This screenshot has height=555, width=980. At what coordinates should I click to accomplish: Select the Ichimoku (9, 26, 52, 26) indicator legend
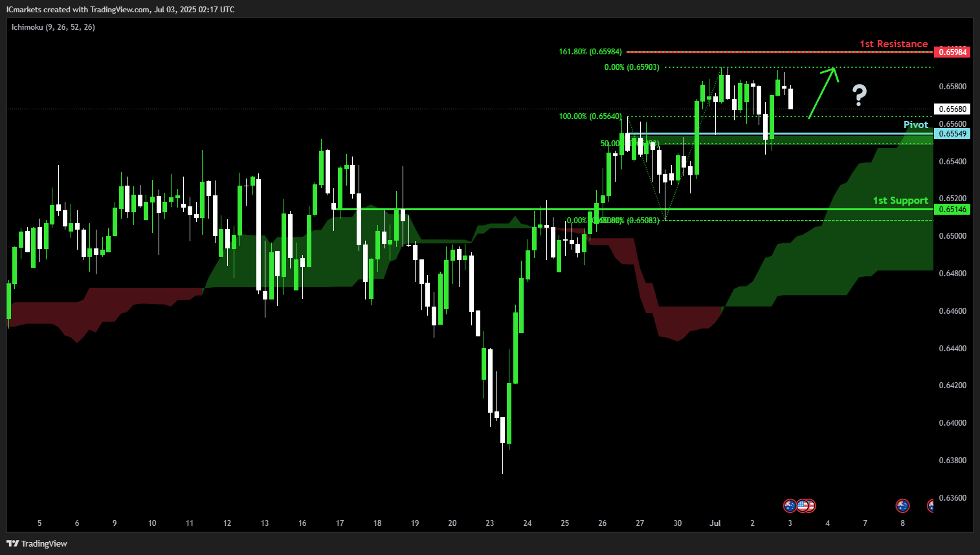click(x=53, y=27)
